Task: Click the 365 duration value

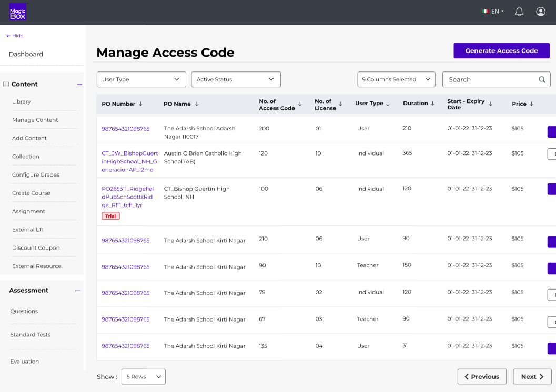Action: [407, 153]
